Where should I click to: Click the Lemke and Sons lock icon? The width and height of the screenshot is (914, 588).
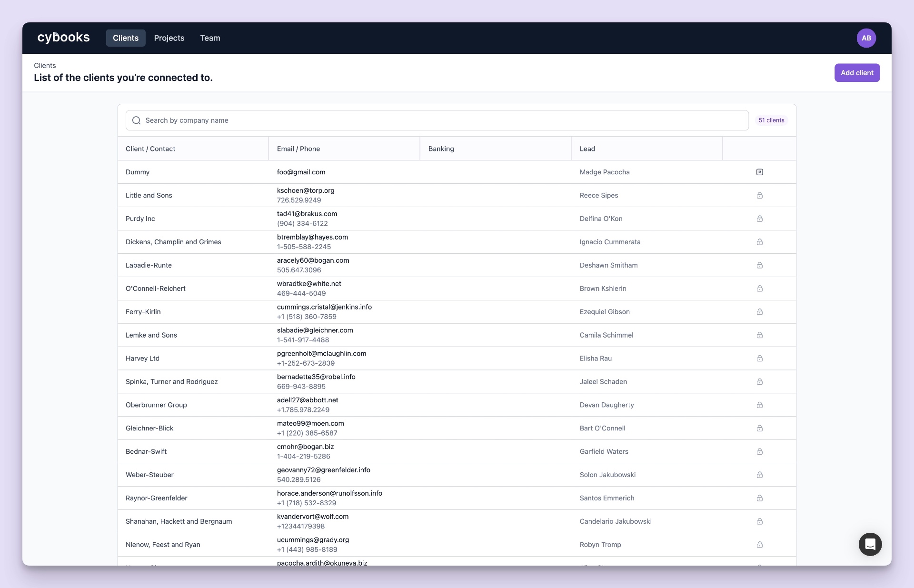tap(759, 335)
